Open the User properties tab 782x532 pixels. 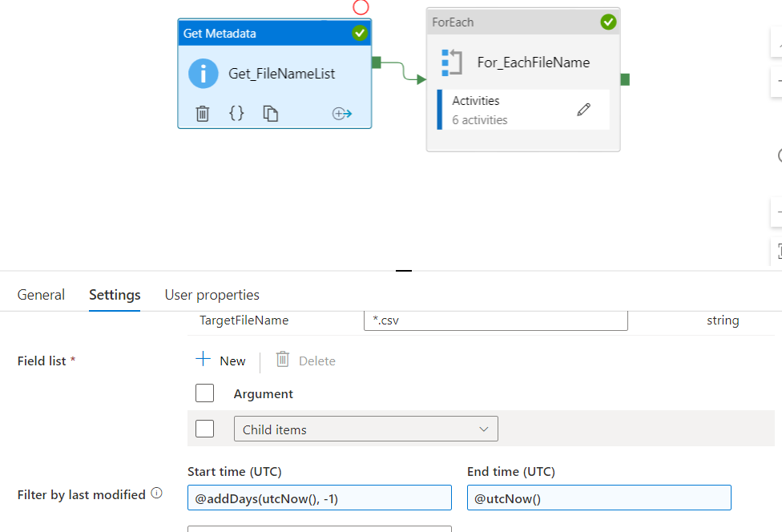pyautogui.click(x=212, y=295)
